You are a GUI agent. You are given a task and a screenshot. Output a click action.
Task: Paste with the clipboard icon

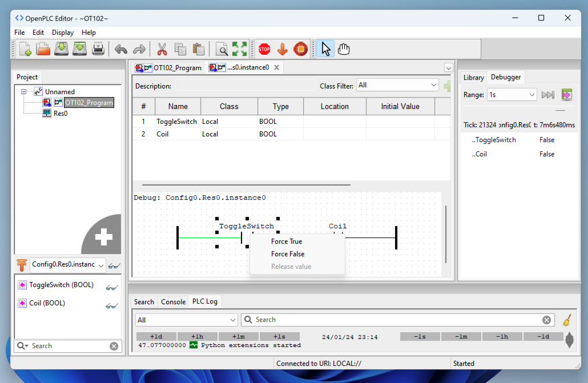click(x=198, y=49)
